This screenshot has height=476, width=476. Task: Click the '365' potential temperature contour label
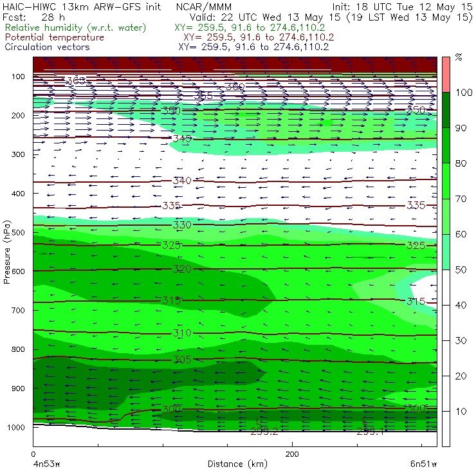76,81
